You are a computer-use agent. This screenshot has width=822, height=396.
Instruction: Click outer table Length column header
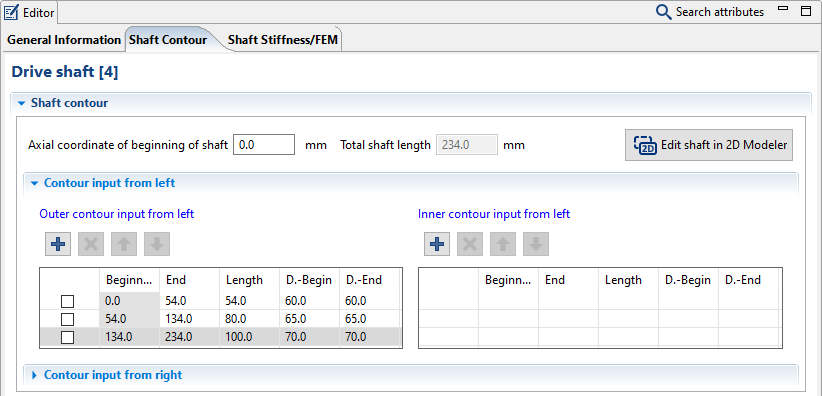pyautogui.click(x=250, y=280)
